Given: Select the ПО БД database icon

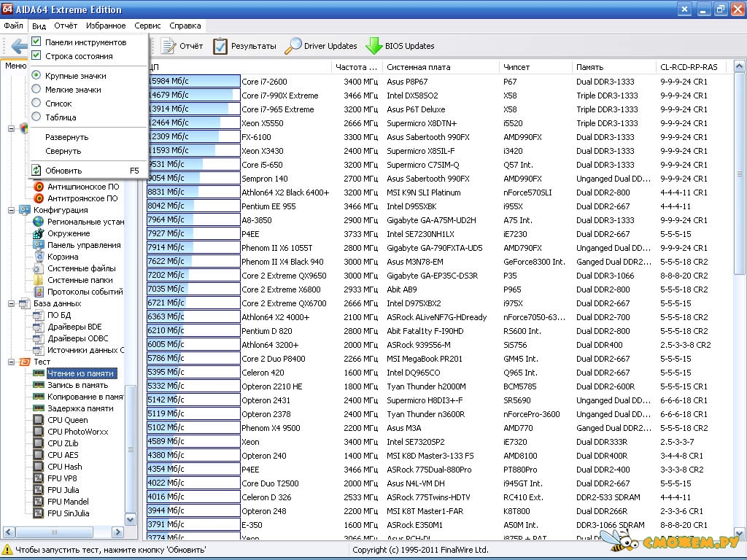Looking at the screenshot, I should [39, 315].
